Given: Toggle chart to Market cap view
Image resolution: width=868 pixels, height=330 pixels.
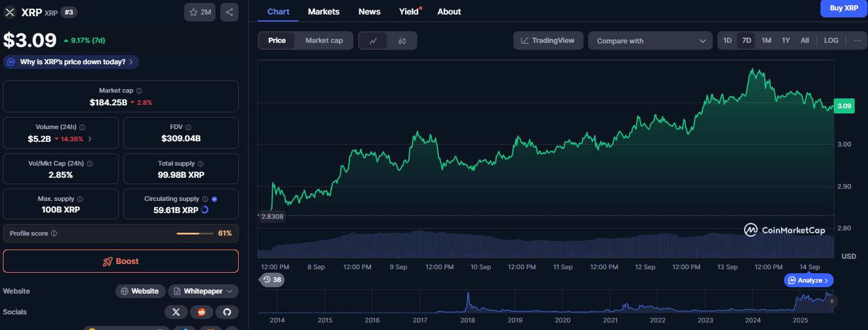Looking at the screenshot, I should 324,41.
